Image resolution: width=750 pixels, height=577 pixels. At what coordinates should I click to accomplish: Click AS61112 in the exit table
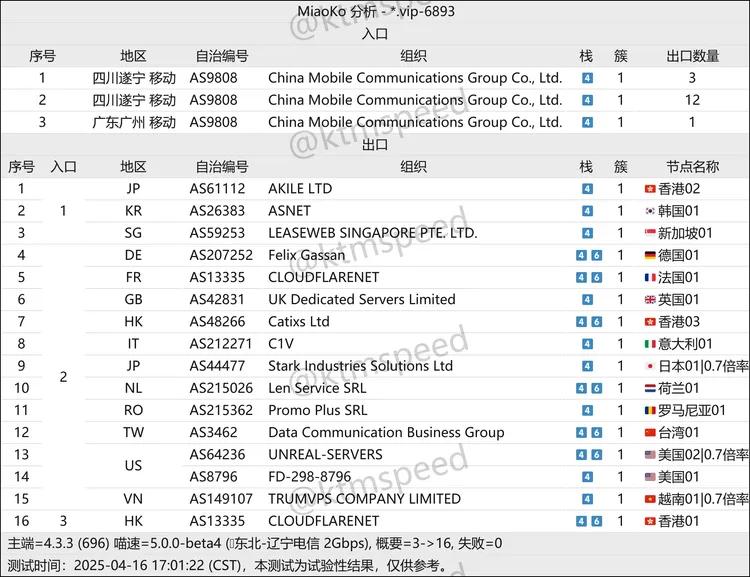tap(217, 189)
